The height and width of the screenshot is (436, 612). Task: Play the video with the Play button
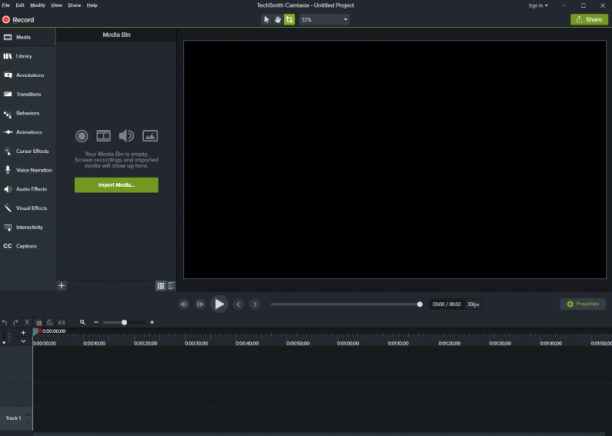tap(219, 304)
